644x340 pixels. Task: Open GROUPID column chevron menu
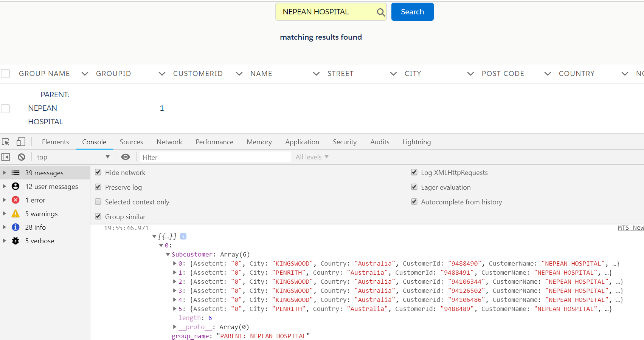pos(162,74)
